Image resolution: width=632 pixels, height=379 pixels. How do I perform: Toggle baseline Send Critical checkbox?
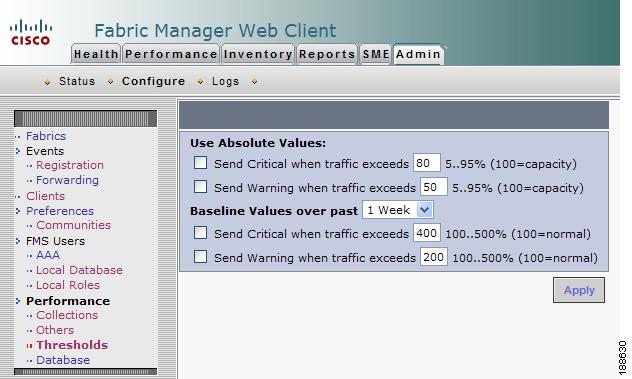(200, 233)
